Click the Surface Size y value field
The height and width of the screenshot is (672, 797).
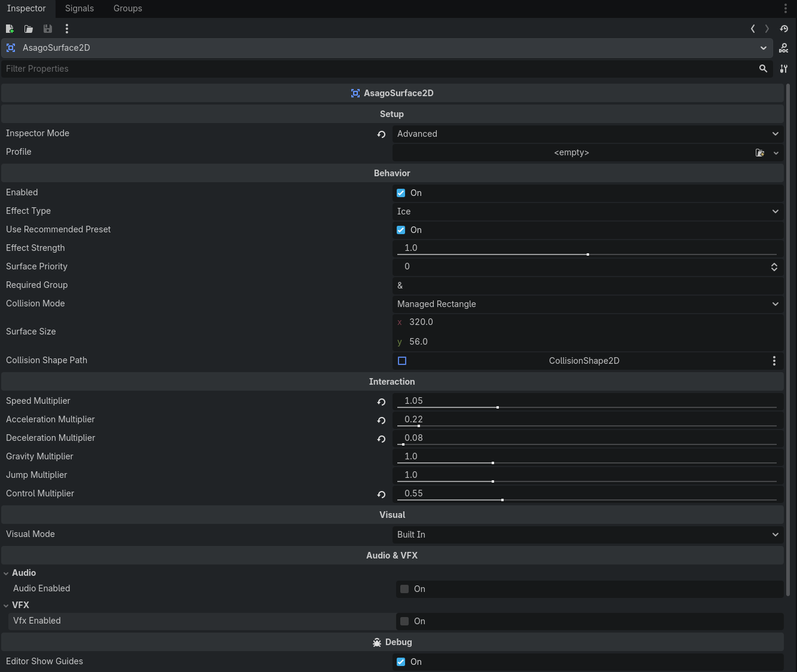click(x=588, y=342)
